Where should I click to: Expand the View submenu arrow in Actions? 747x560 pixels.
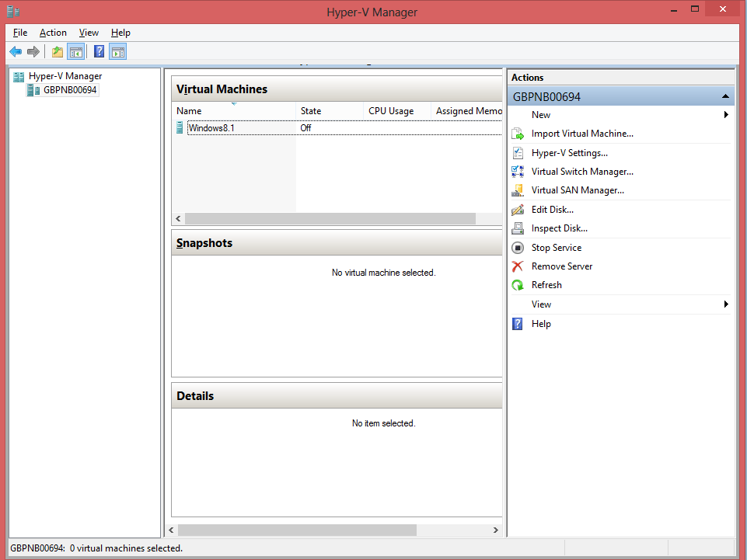(726, 304)
